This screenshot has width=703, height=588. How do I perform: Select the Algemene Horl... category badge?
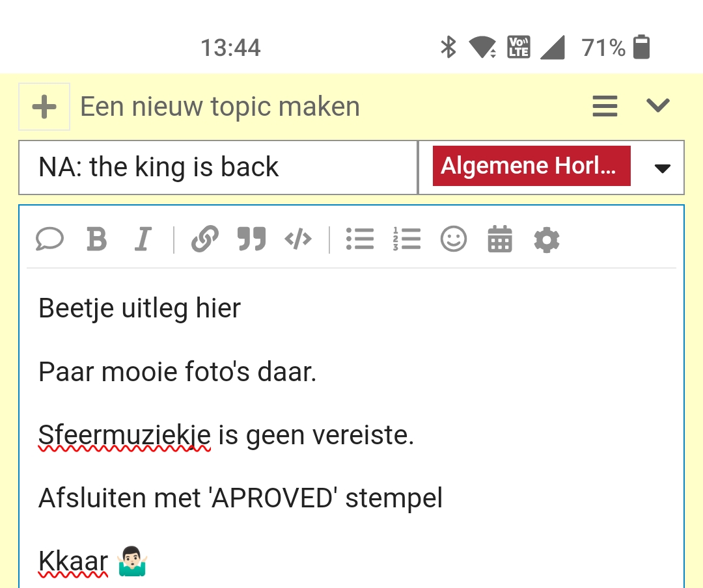[531, 166]
